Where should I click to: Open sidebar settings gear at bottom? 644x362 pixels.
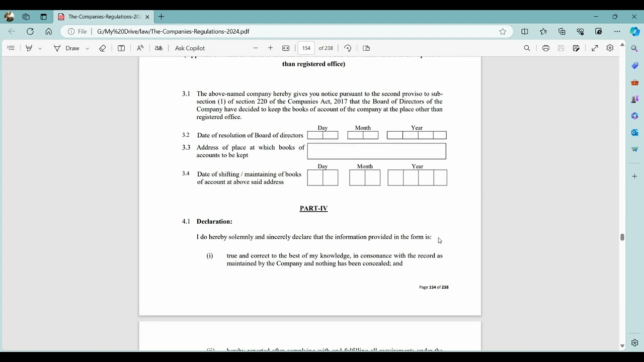coord(635,343)
